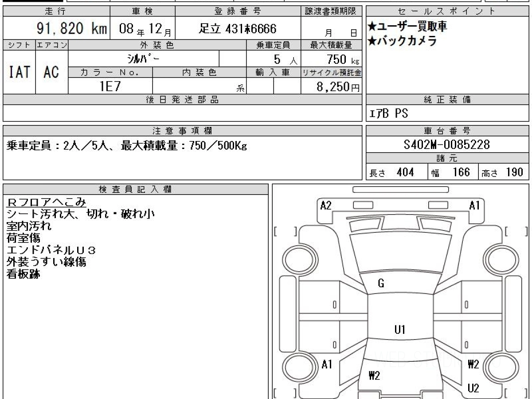This screenshot has height=399, width=532.
Task: Click the 注意事項欄 header
Action: click(183, 131)
